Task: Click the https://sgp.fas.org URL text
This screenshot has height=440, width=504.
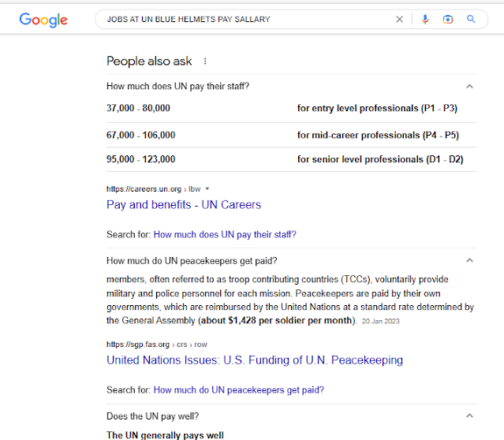Action: 138,345
